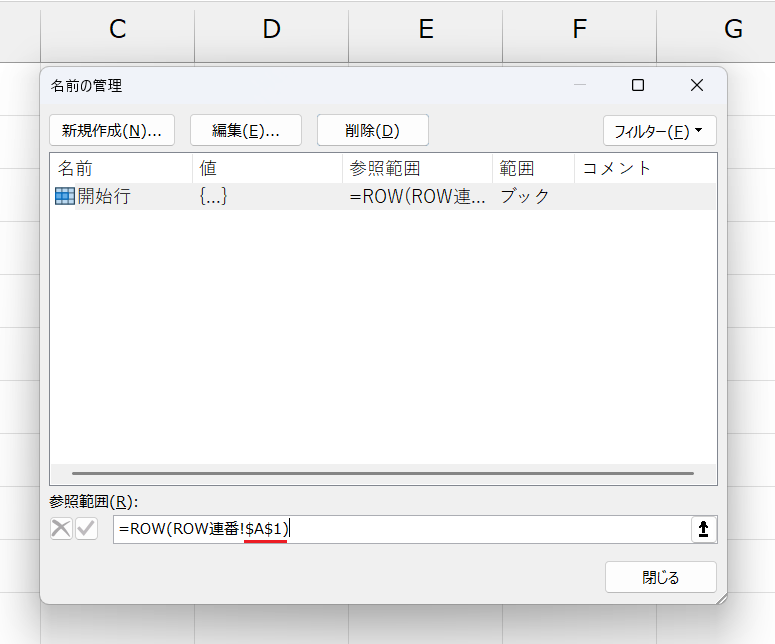Click the 値 column header

267,168
